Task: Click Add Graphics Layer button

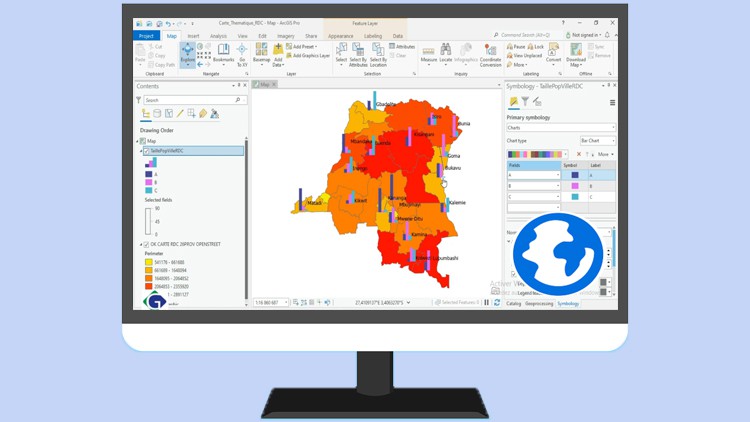Action: [x=308, y=56]
